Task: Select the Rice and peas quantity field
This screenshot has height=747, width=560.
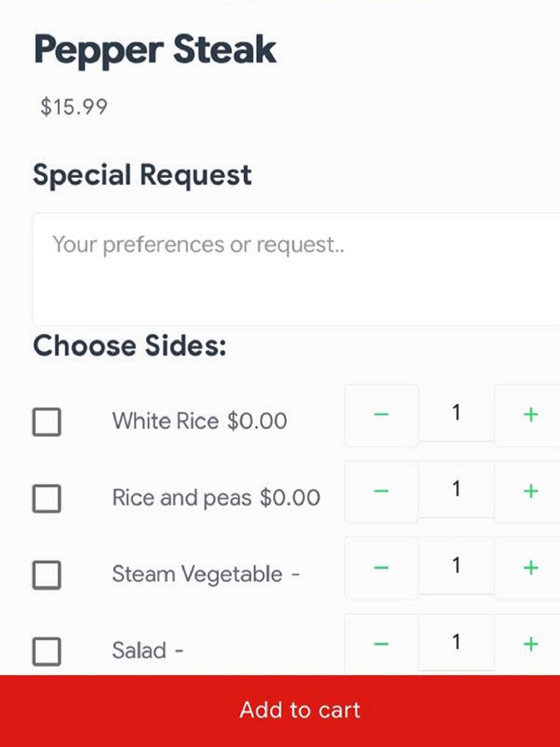Action: click(456, 489)
